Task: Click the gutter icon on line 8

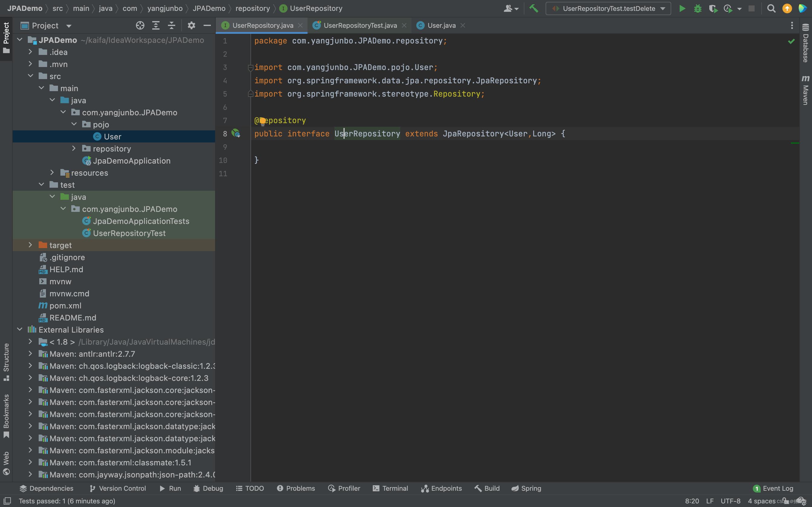Action: 236,133
